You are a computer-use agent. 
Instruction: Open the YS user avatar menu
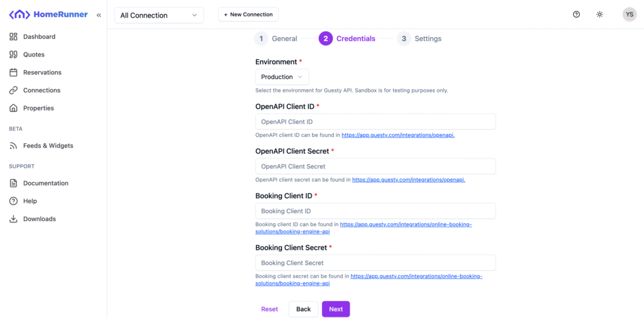pos(629,14)
